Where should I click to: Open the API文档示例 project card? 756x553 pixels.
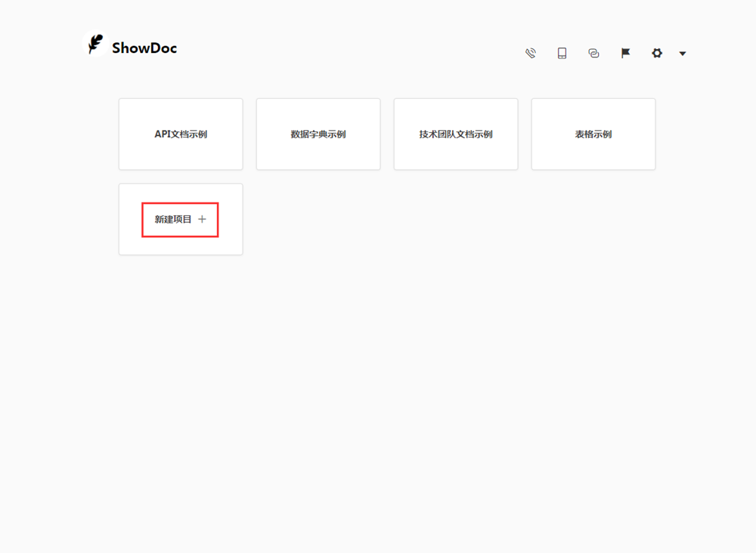[181, 134]
